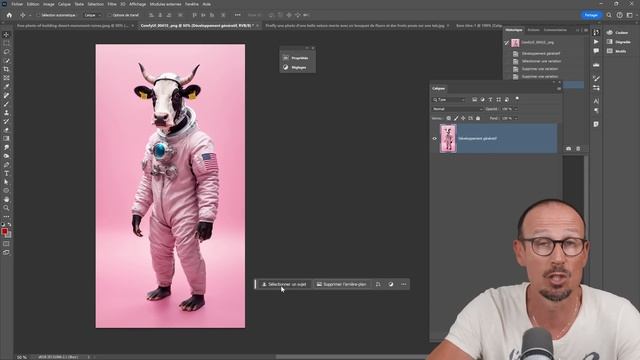Screen dimensions: 640x360
Task: Switch to the Historique tab
Action: [513, 30]
